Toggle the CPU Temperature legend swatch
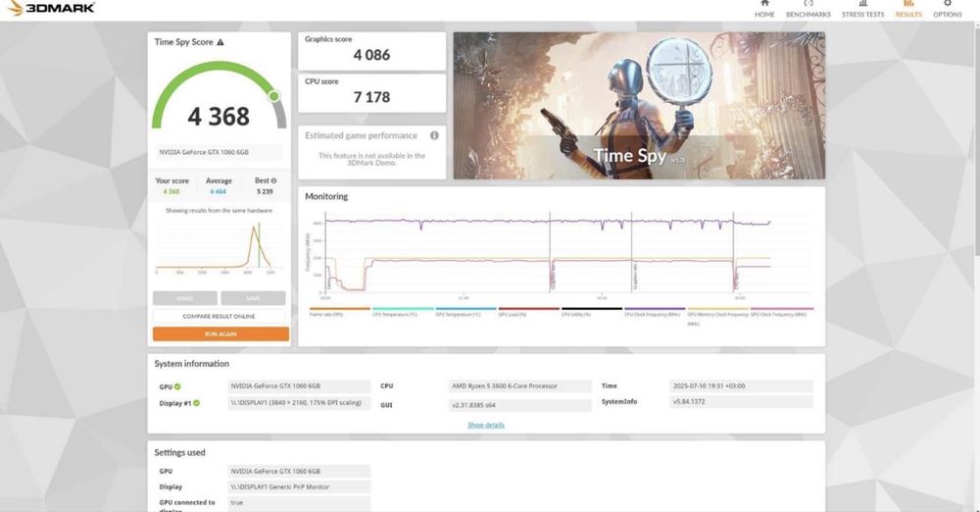The height and width of the screenshot is (512, 980). (x=403, y=309)
